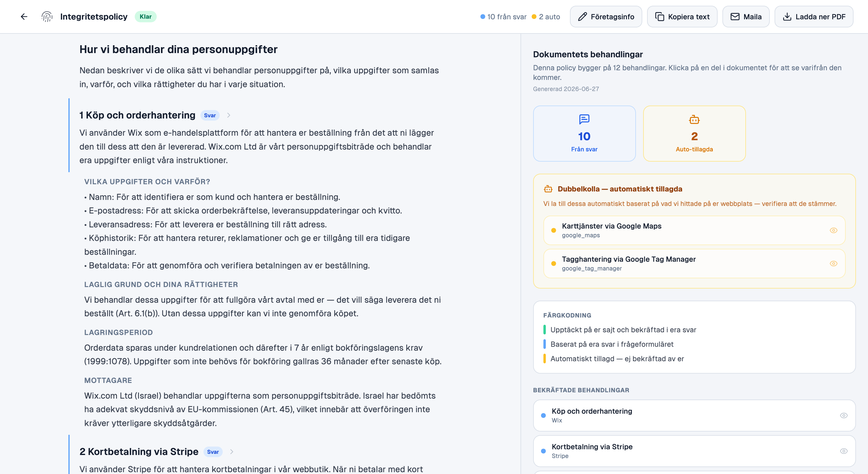Expand the Köp och orderhantering chevron
This screenshot has height=474, width=868.
click(x=228, y=115)
